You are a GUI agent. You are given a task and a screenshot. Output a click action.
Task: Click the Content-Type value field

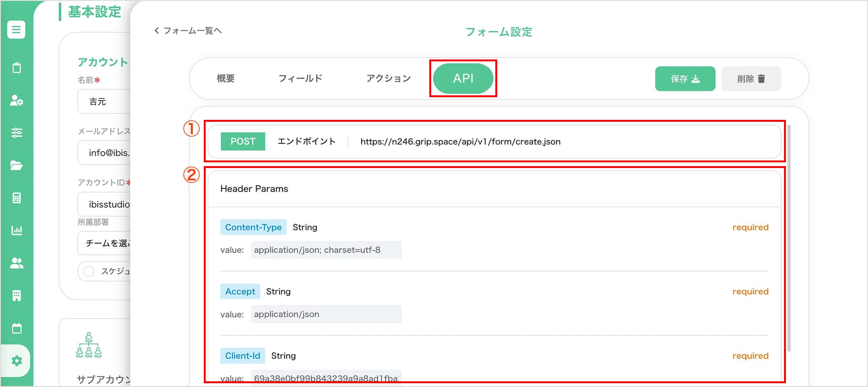pos(326,250)
